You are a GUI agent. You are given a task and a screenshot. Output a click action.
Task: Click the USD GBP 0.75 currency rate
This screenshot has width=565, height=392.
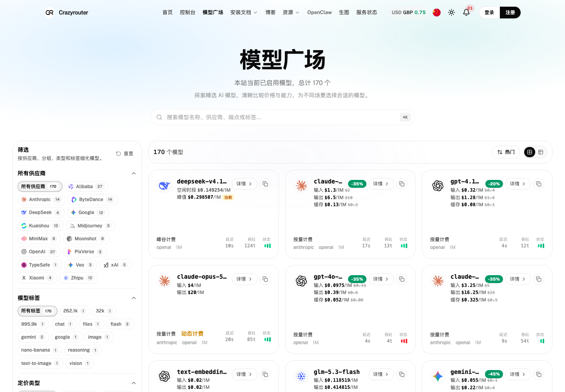408,13
